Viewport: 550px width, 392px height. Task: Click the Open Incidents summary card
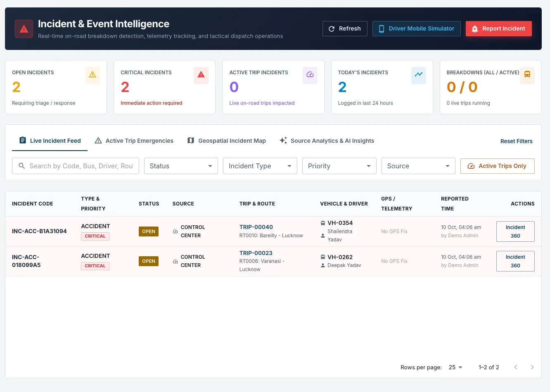(x=56, y=87)
